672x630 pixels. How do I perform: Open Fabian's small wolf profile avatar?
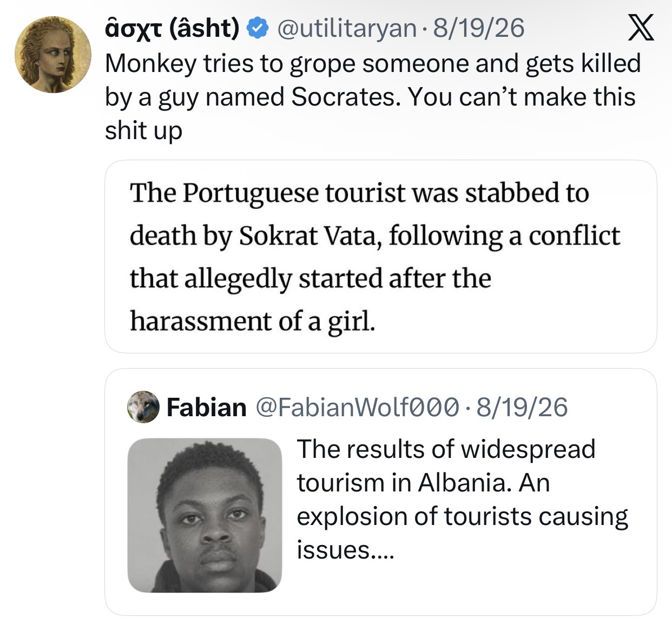click(x=143, y=406)
